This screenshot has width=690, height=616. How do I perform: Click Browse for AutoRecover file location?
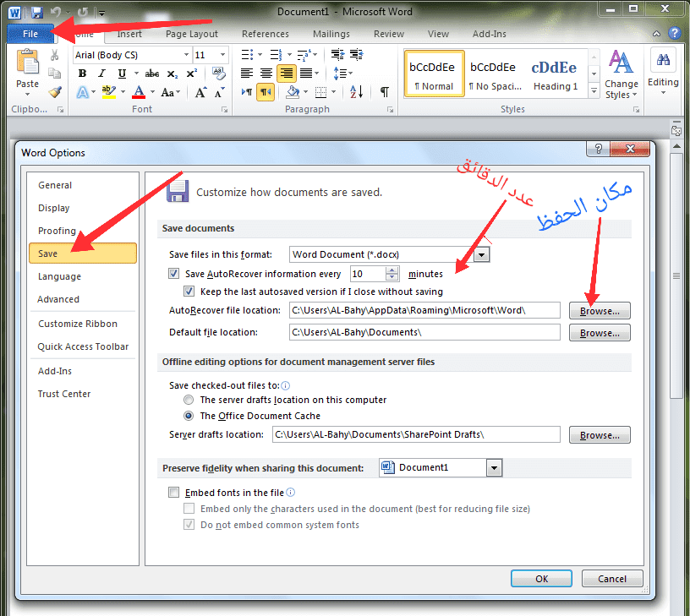(x=600, y=311)
